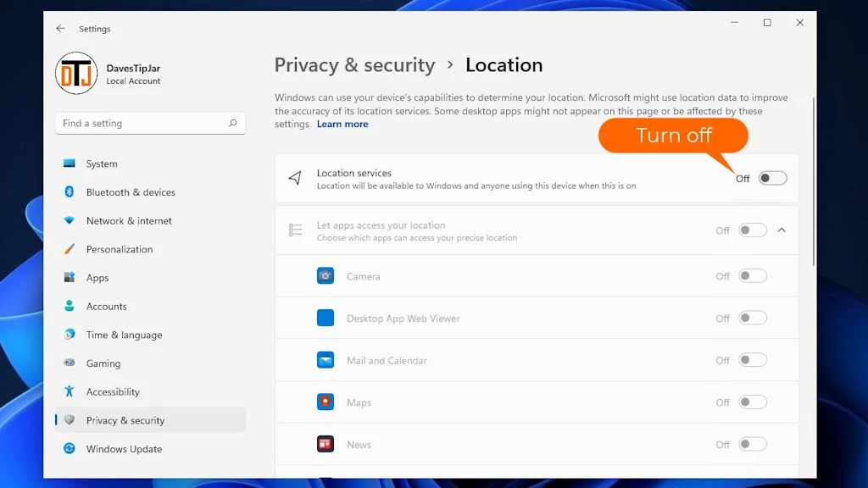Click the Privacy & security shield icon
868x488 pixels.
point(70,420)
